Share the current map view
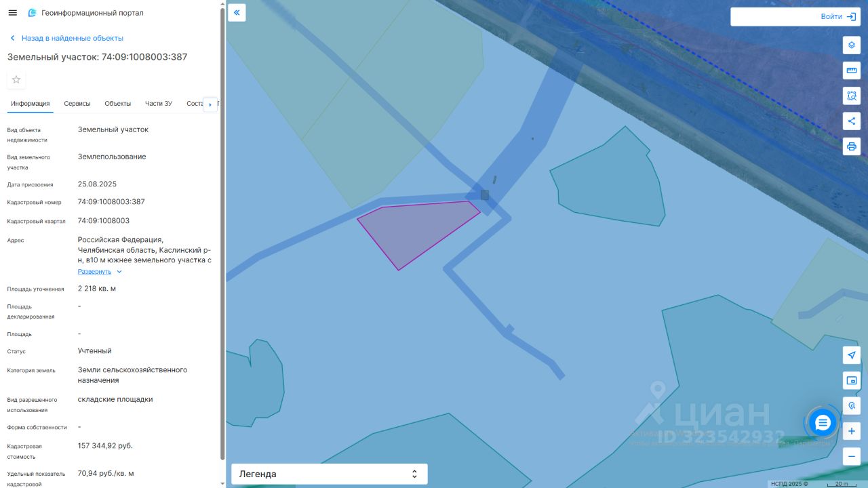The image size is (868, 488). [x=852, y=121]
